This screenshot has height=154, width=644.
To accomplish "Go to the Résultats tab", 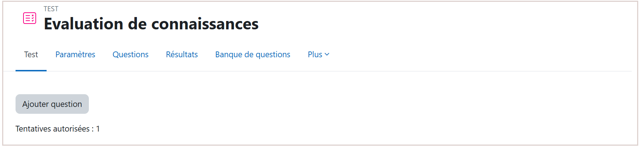I will coord(182,54).
